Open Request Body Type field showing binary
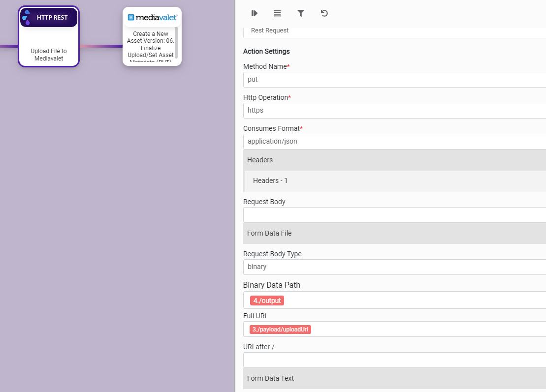 click(394, 267)
